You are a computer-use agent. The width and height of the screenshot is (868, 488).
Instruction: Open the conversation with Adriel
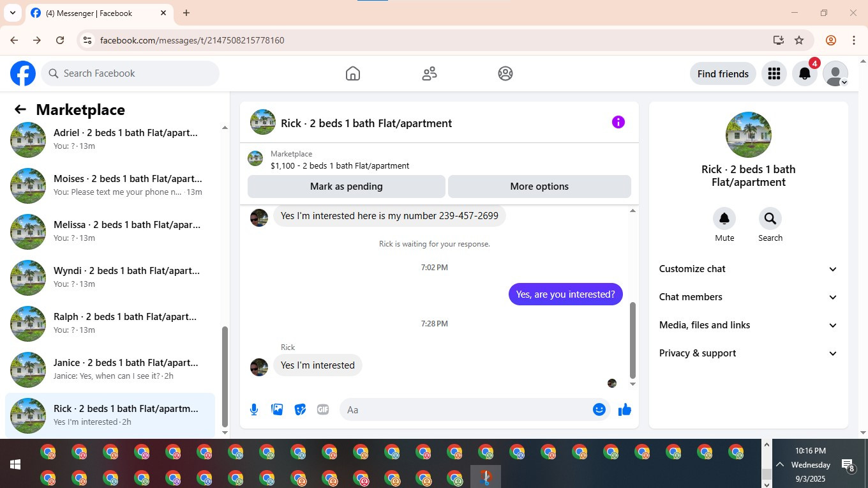[110, 139]
